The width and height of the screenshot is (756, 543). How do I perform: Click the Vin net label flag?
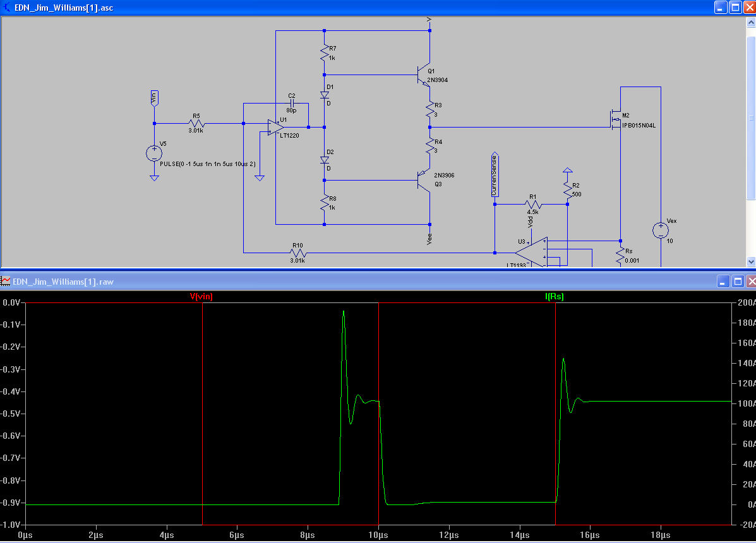click(154, 98)
